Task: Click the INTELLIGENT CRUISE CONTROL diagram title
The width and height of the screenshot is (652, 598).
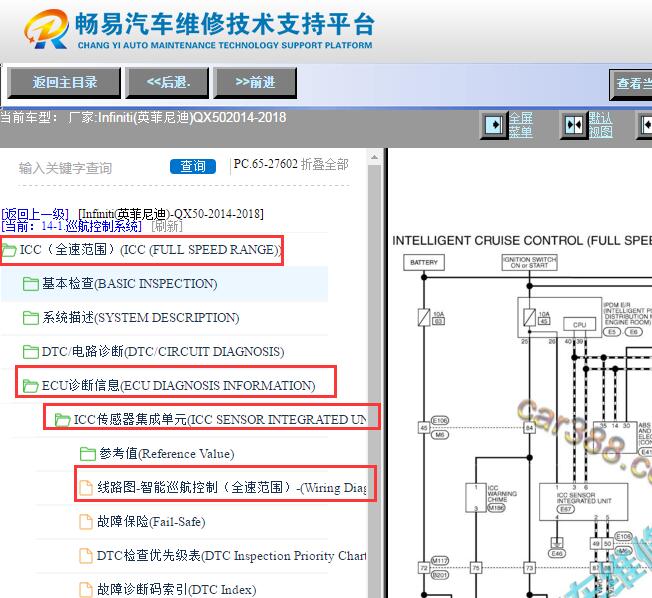Action: (522, 240)
